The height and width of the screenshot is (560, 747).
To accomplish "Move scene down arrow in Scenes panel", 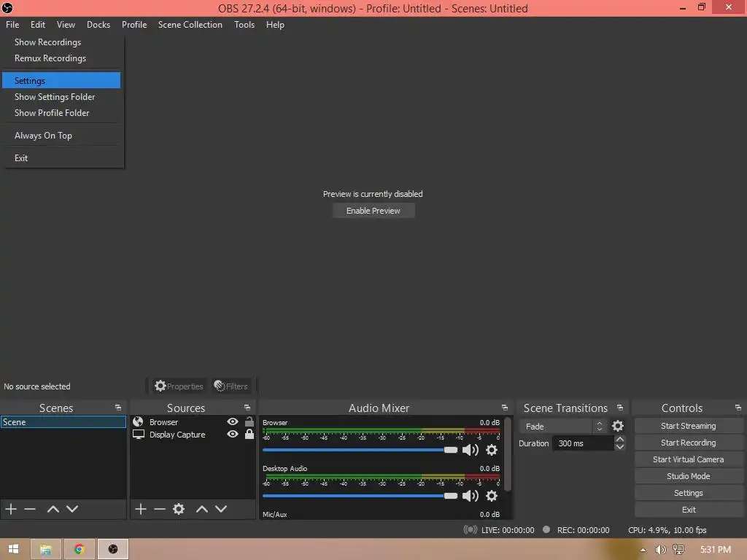I will (x=72, y=509).
